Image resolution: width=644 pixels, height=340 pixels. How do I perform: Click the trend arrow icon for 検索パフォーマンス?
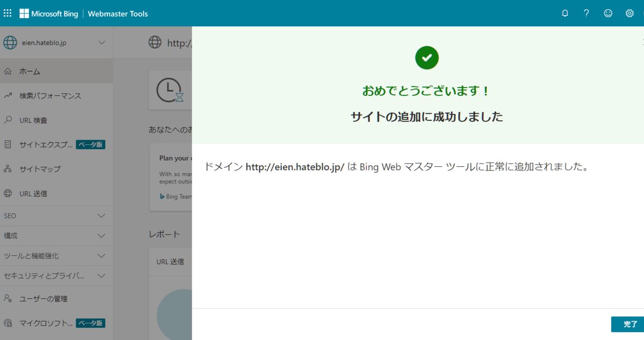(x=8, y=95)
